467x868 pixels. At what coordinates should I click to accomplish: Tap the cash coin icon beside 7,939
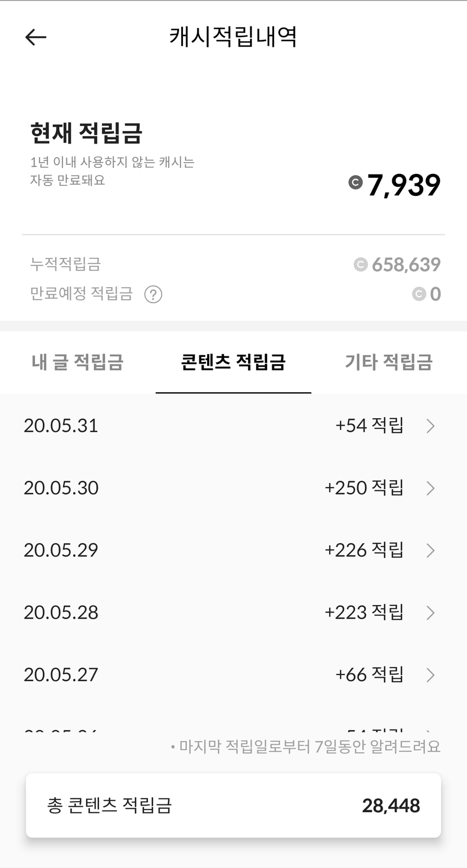point(356,182)
